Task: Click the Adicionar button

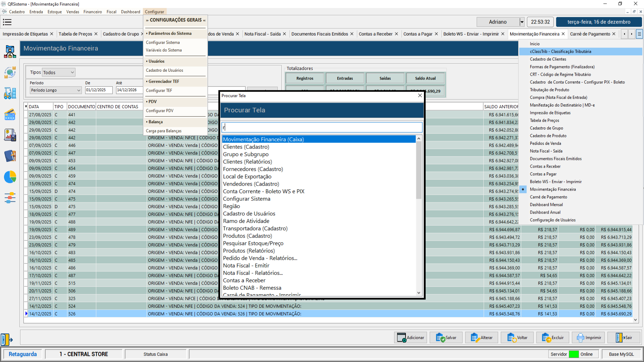Action: tap(411, 338)
